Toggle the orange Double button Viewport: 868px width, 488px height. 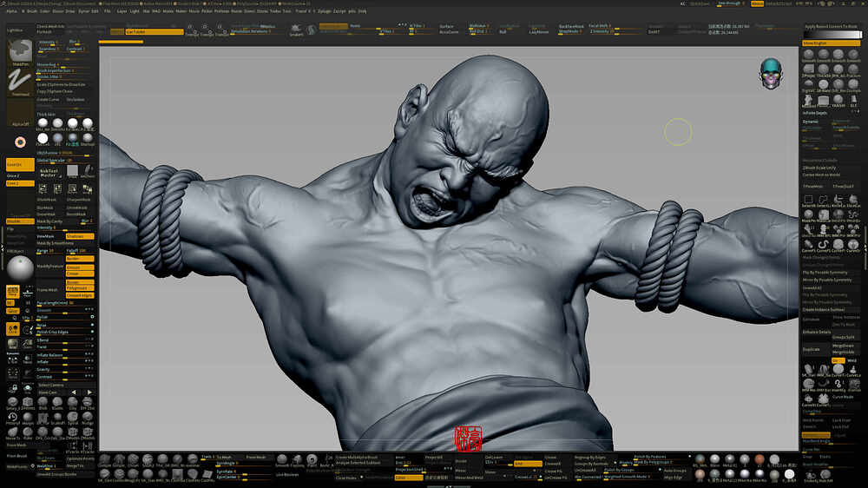click(x=20, y=221)
